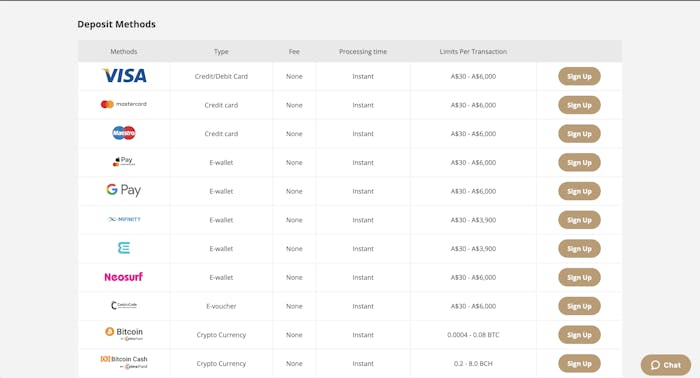Click the A$30 - A$6,000 limit in VISA row
This screenshot has width=700, height=378.
(x=473, y=76)
